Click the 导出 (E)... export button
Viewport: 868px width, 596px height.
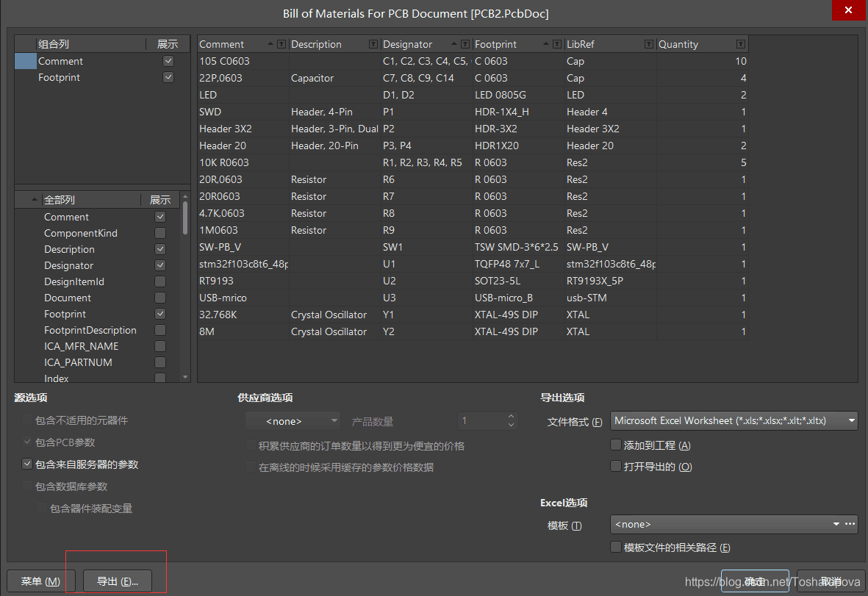click(118, 581)
